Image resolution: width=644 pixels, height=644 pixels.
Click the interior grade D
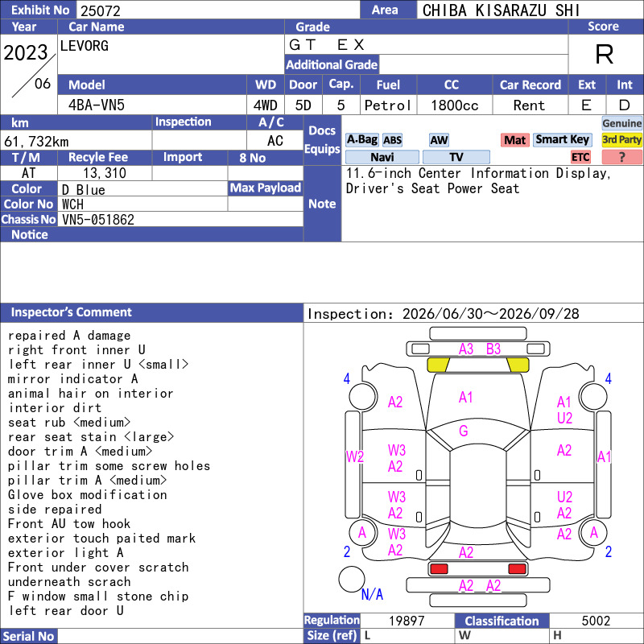[625, 105]
